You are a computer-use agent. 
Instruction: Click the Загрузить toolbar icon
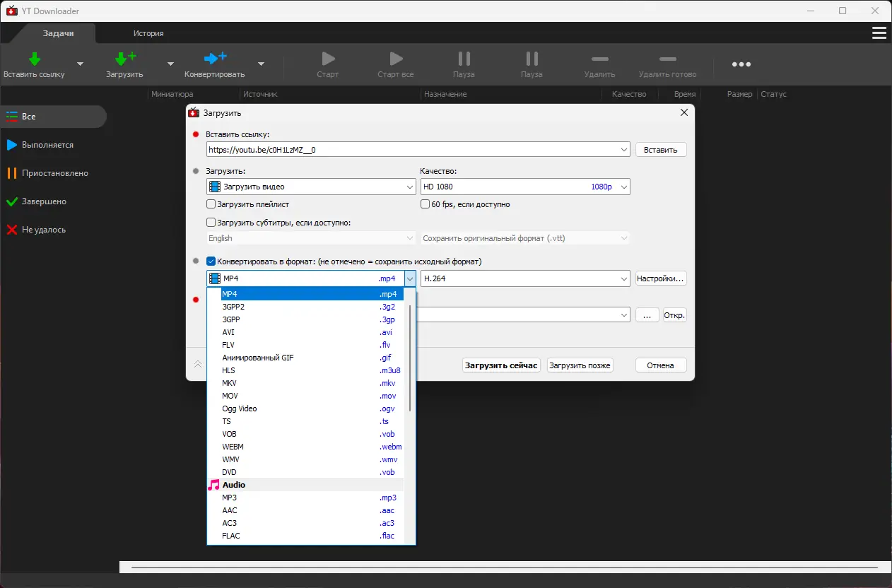point(125,59)
